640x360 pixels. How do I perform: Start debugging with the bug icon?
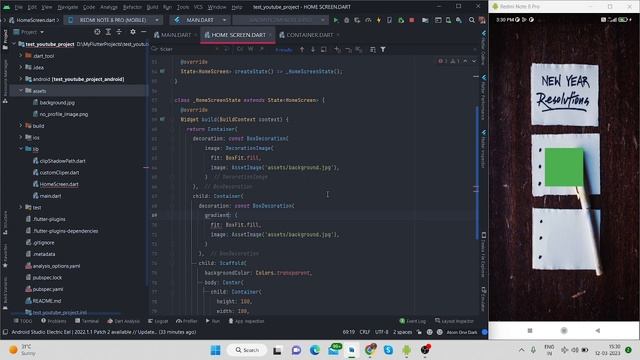[347, 20]
